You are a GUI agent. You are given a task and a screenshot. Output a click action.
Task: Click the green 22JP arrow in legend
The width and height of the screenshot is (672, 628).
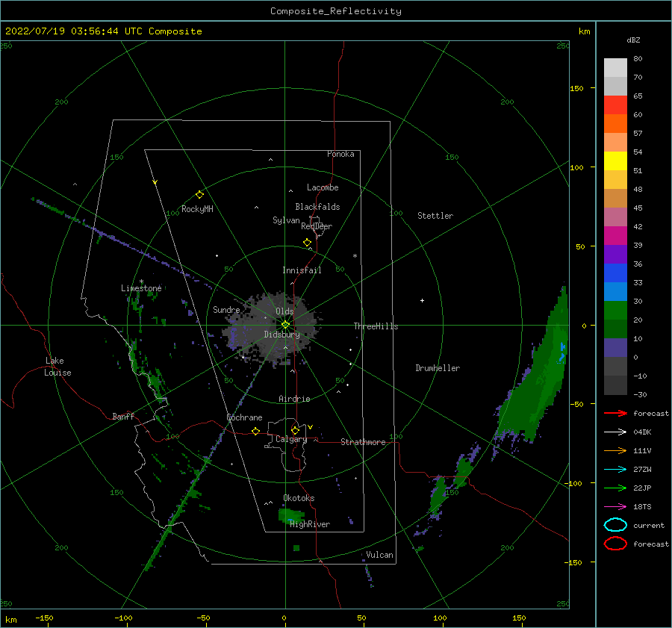pos(615,488)
